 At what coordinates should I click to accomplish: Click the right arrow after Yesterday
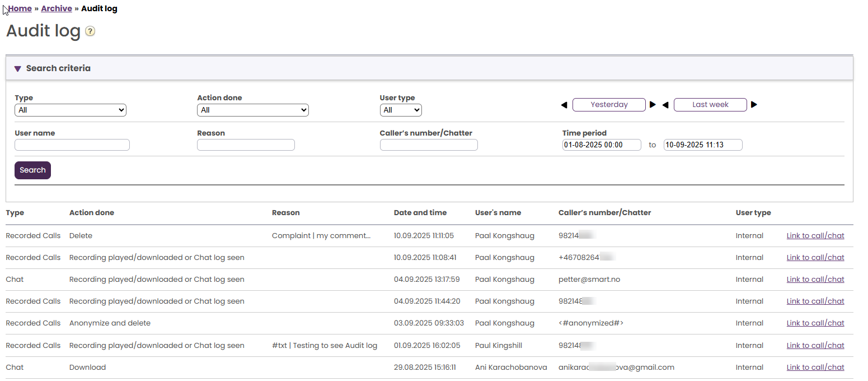coord(653,105)
